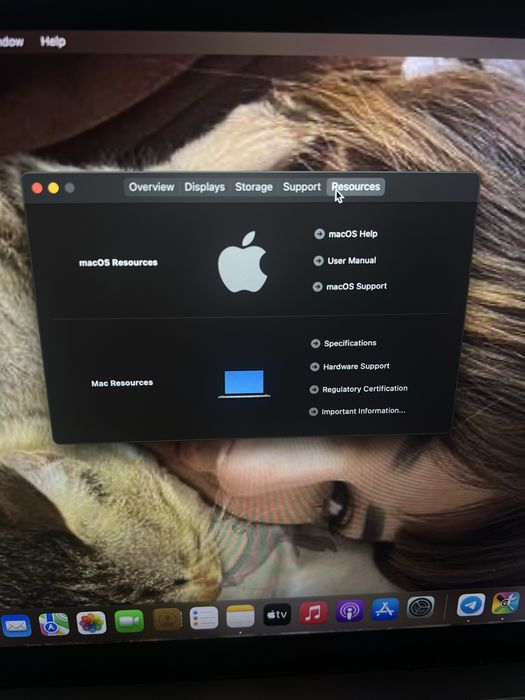Click the arrow icon beside Important Information
Image resolution: width=525 pixels, height=700 pixels.
(x=313, y=411)
